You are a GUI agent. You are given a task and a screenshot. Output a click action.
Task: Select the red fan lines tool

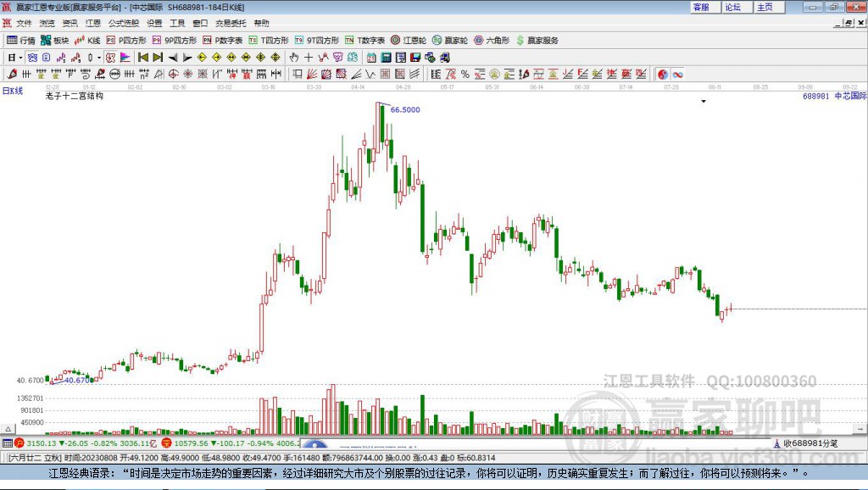[x=312, y=75]
